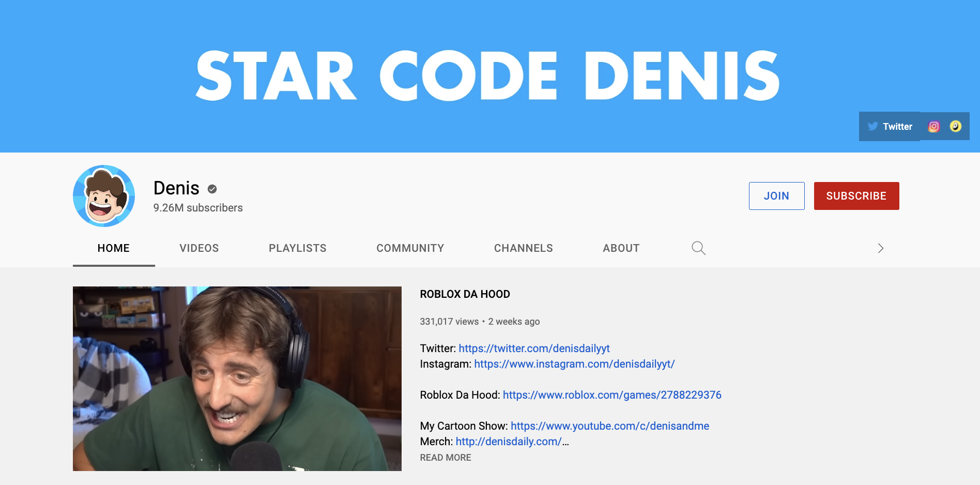The width and height of the screenshot is (980, 485).
Task: Switch to the COMMUNITY tab
Action: point(410,248)
